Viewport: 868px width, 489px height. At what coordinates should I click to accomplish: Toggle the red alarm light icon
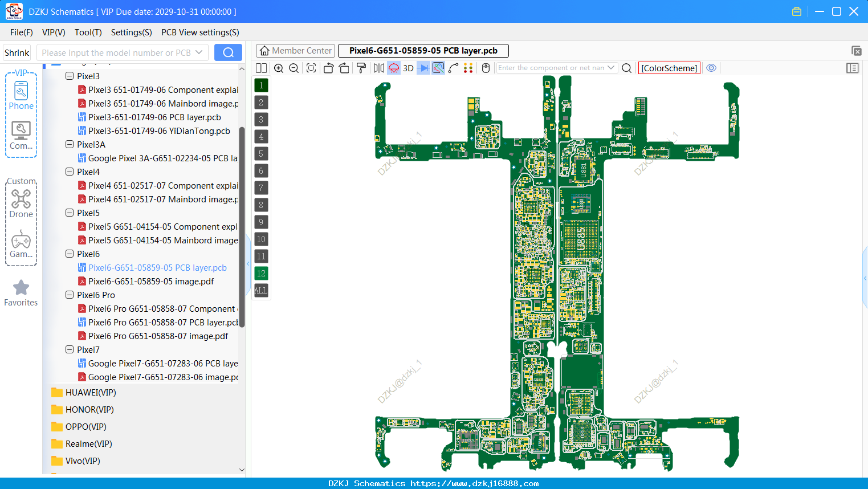[x=394, y=68]
